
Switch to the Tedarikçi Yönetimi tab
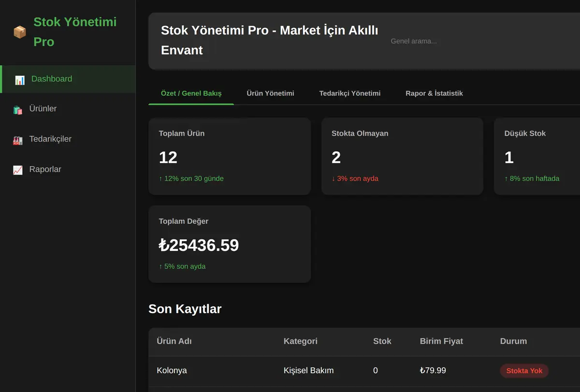350,93
